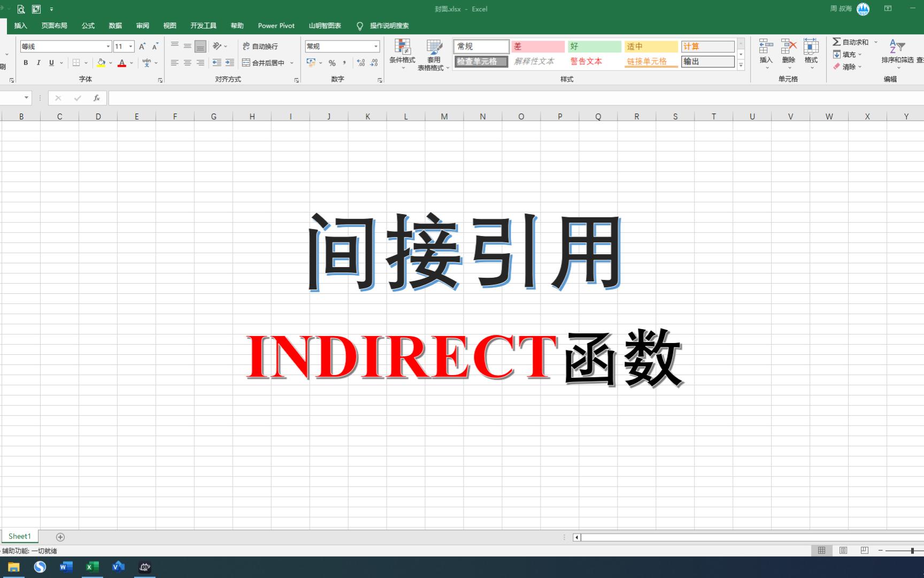Viewport: 924px width, 578px height.
Task: Select Sheet1 sheet tab
Action: (x=20, y=536)
